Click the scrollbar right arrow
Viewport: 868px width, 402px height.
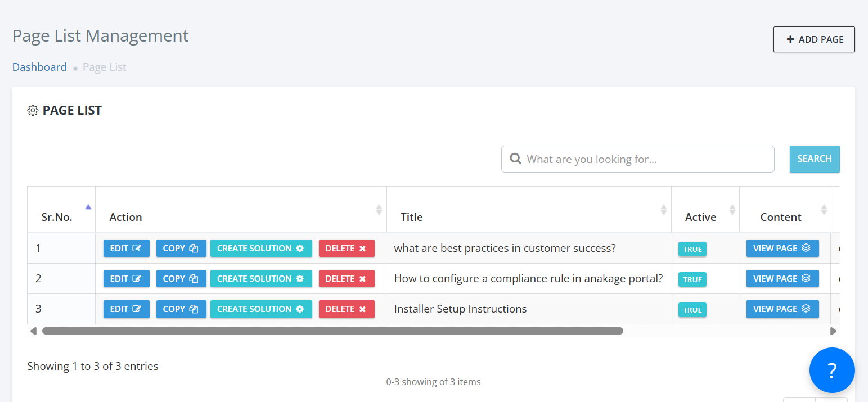click(834, 331)
